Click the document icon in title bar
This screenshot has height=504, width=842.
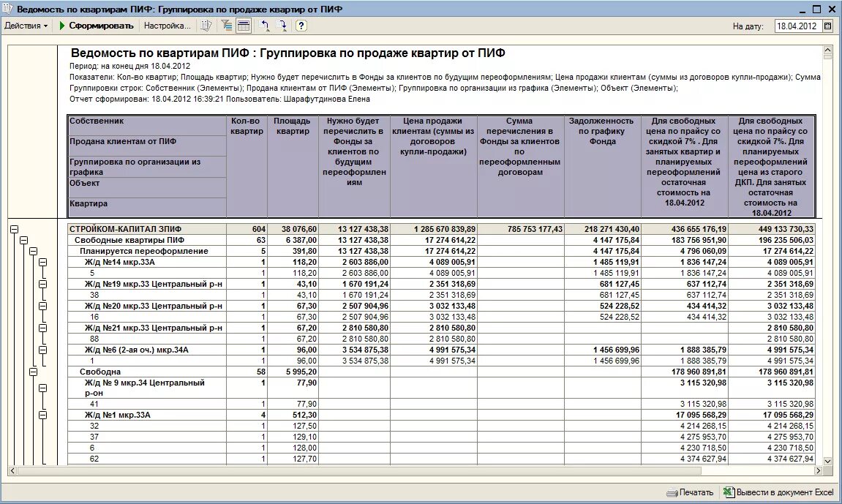pyautogui.click(x=7, y=9)
